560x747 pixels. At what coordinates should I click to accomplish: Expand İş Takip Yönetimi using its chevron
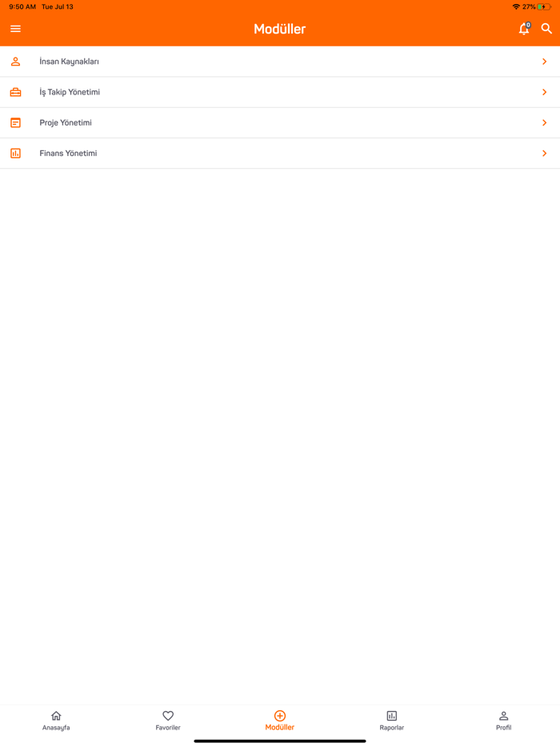(544, 92)
